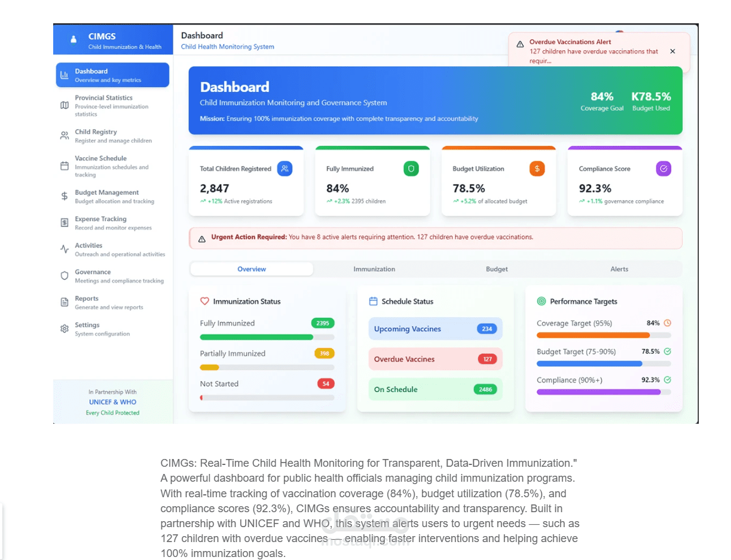
Task: Click the Vaccine Schedule calendar icon
Action: click(x=65, y=166)
